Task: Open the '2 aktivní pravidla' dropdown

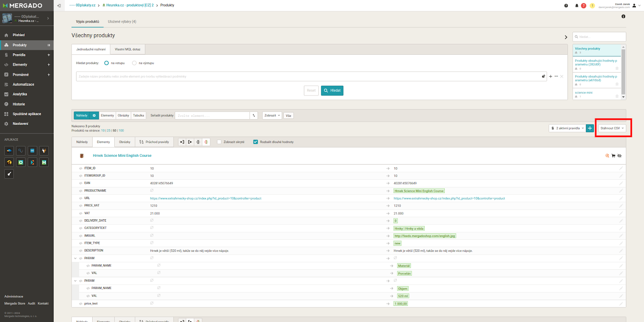Action: point(568,128)
